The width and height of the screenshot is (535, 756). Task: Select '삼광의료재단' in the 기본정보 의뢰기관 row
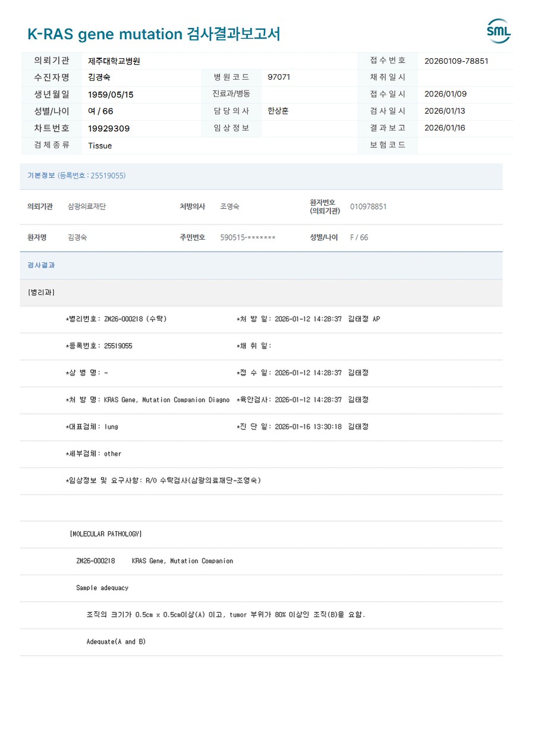pyautogui.click(x=87, y=207)
